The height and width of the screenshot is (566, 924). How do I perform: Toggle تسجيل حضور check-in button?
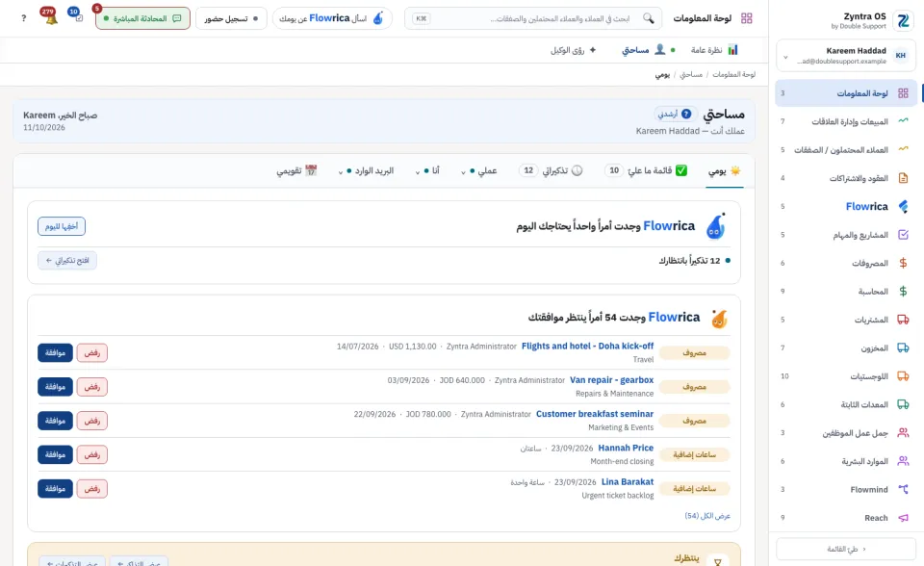click(x=231, y=18)
